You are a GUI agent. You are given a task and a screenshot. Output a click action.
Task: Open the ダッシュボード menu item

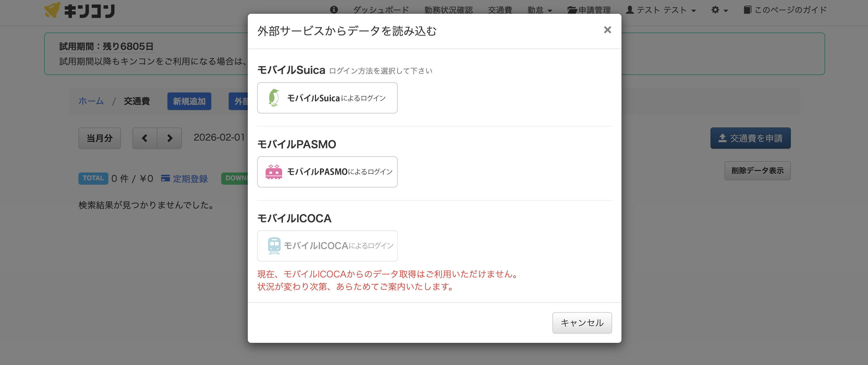(x=381, y=10)
